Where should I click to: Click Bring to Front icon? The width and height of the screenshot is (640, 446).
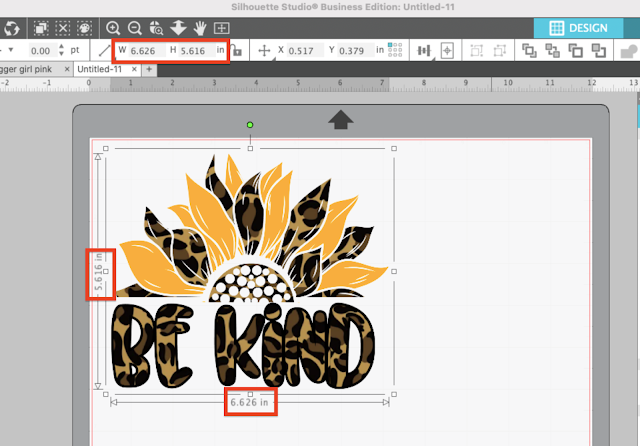(529, 51)
